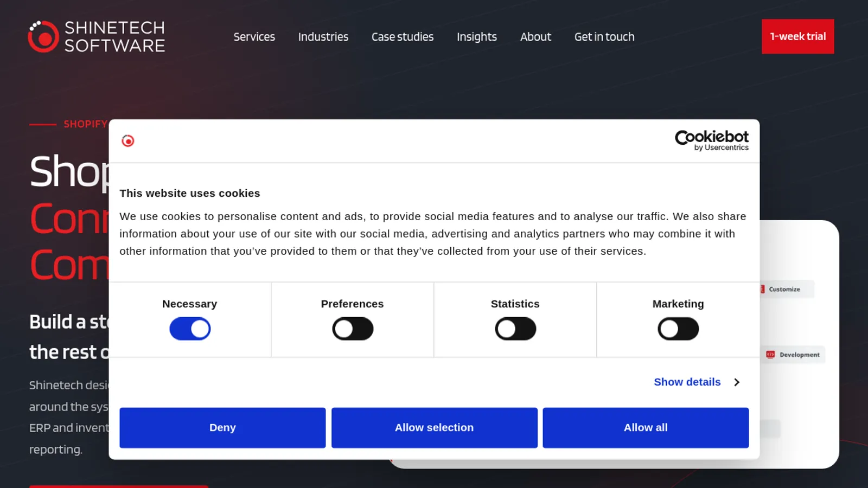The image size is (868, 488).
Task: Open the Industries menu
Action: coord(323,37)
